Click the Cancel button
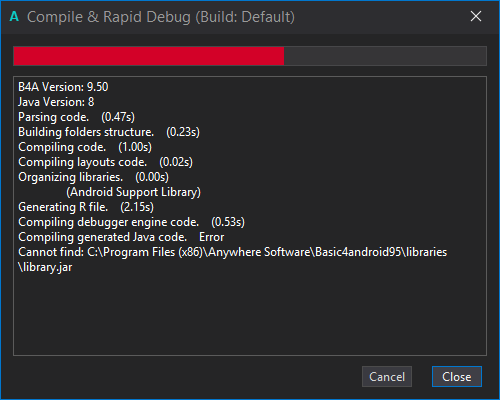The image size is (500, 400). tap(387, 377)
